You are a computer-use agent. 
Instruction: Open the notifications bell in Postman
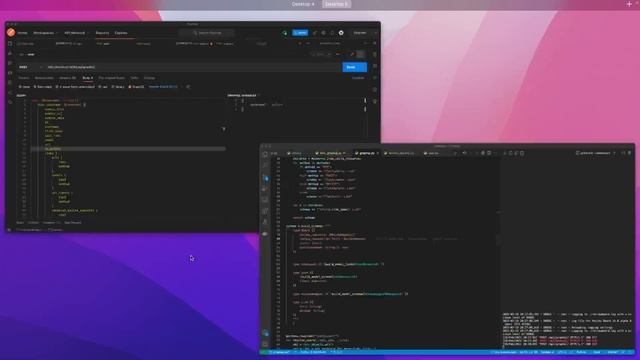pos(332,33)
